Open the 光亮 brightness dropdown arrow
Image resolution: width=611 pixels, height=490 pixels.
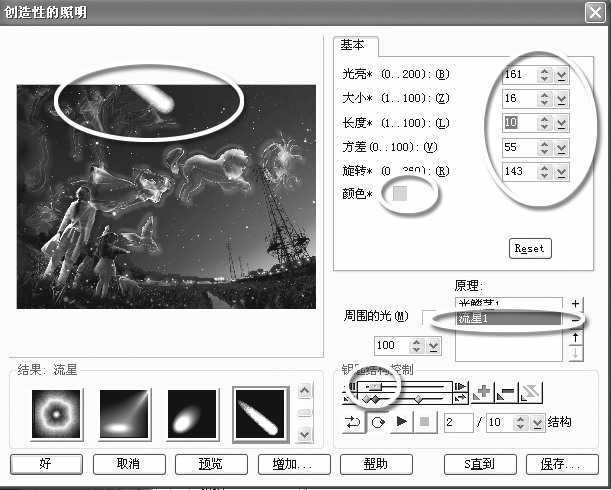pos(561,75)
